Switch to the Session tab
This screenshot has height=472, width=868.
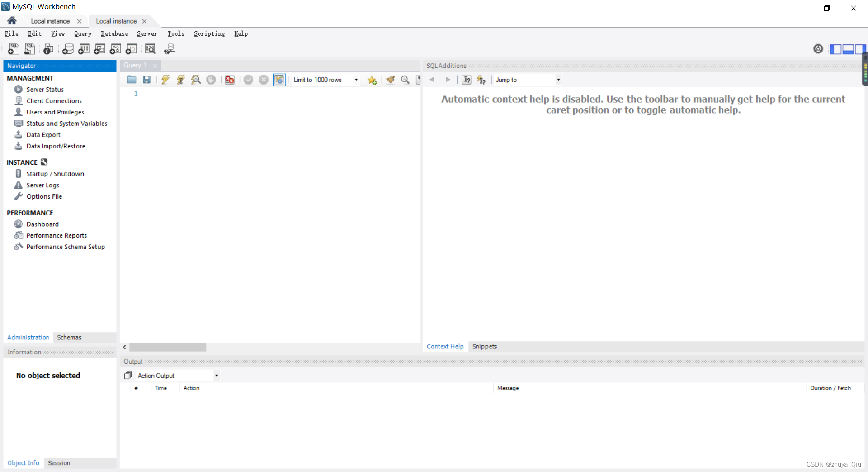pyautogui.click(x=59, y=463)
